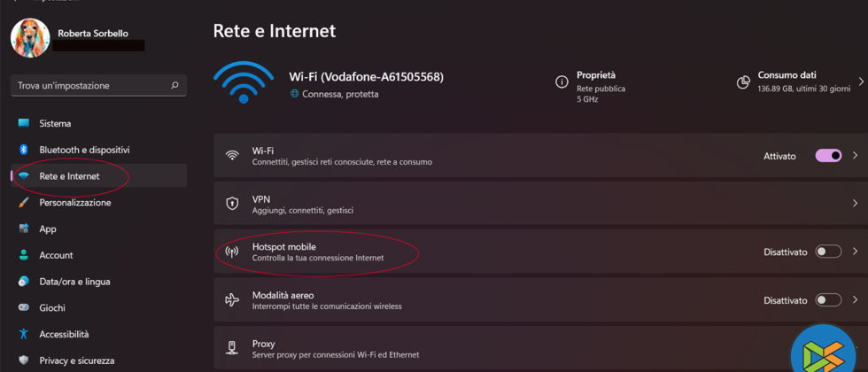Click the Proxy row icon
The width and height of the screenshot is (868, 372).
[x=232, y=348]
